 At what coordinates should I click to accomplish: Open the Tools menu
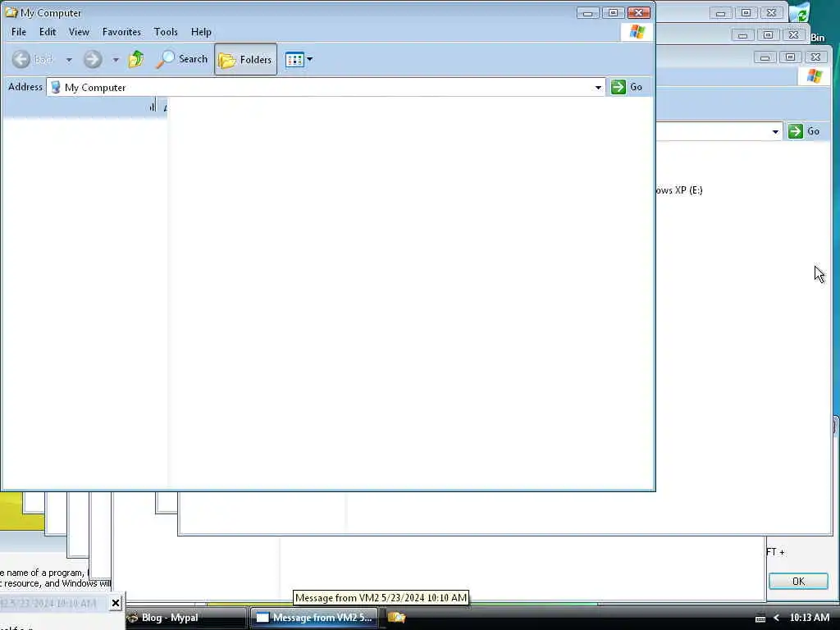tap(166, 32)
